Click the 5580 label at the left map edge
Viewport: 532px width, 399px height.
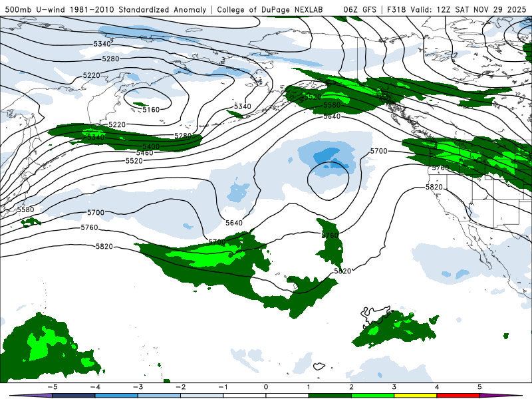[25, 209]
